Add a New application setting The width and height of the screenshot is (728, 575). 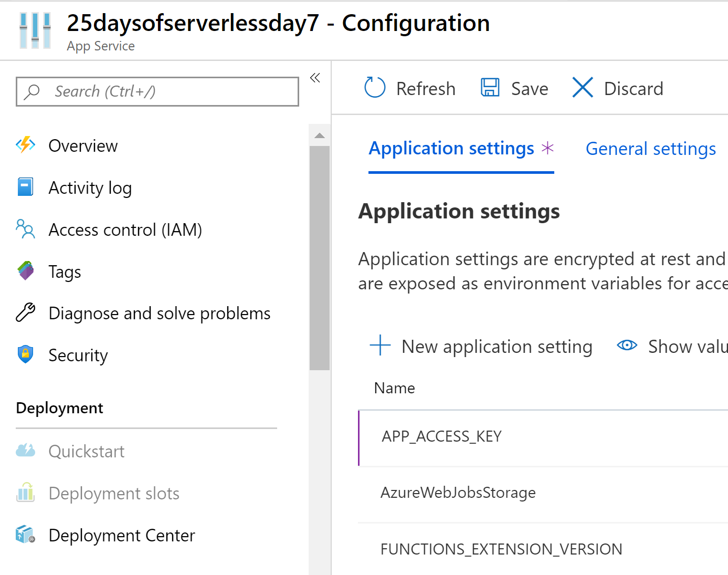point(481,347)
